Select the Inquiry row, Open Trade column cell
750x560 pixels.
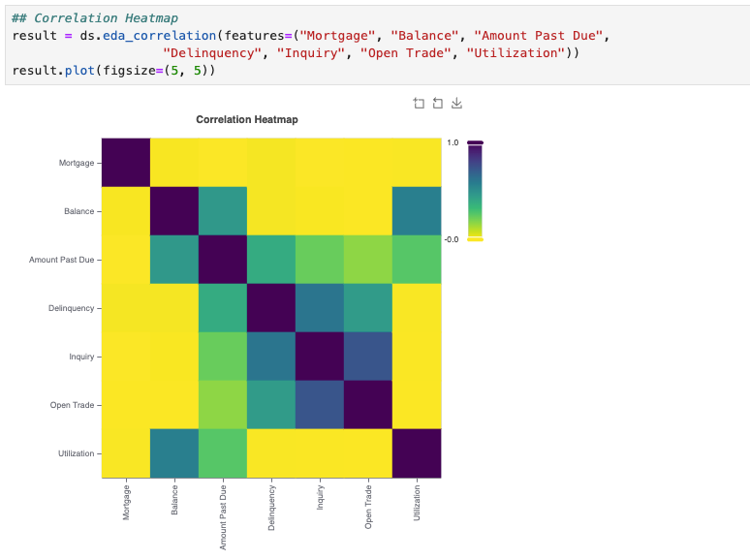click(368, 357)
